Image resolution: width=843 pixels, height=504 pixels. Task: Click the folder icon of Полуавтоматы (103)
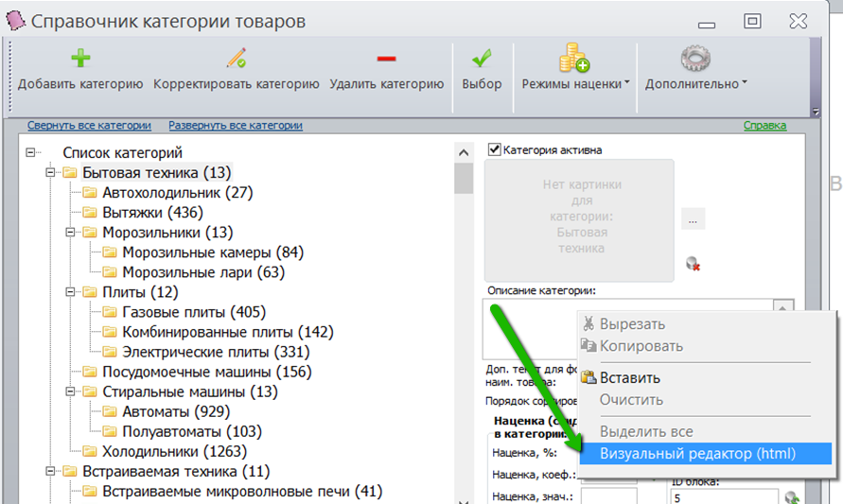(x=110, y=431)
